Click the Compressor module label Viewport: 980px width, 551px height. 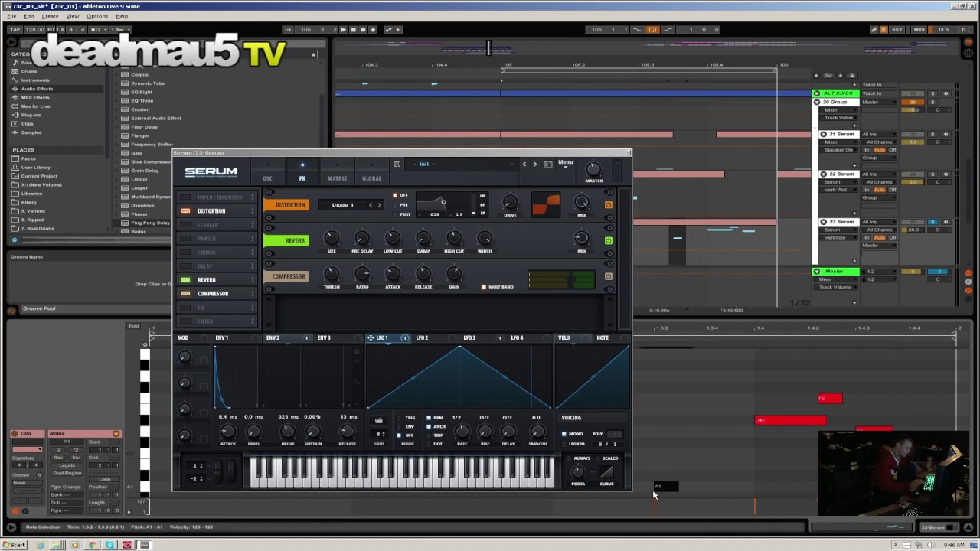pyautogui.click(x=288, y=276)
